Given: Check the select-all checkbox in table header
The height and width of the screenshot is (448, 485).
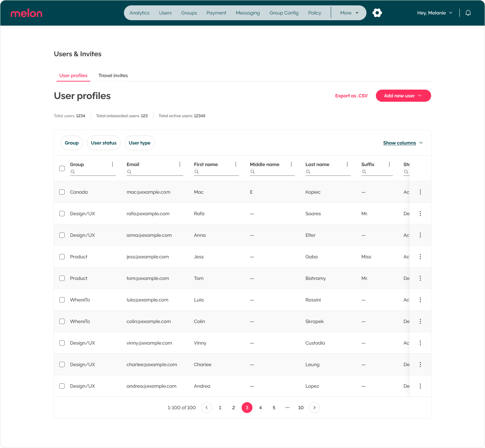Looking at the screenshot, I should tap(62, 168).
